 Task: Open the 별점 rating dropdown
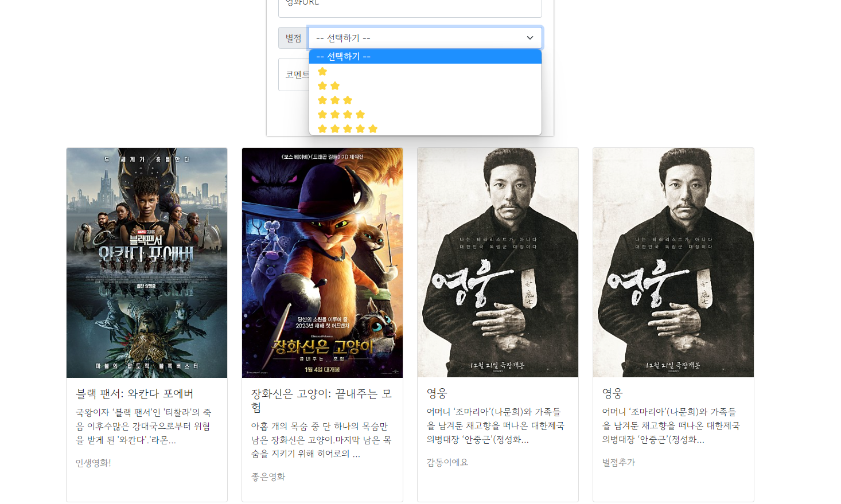(425, 38)
